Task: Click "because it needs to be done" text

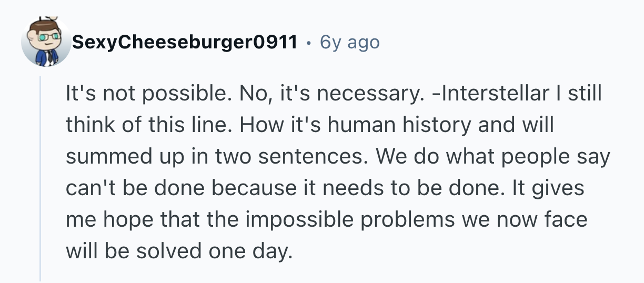Action: [326, 188]
